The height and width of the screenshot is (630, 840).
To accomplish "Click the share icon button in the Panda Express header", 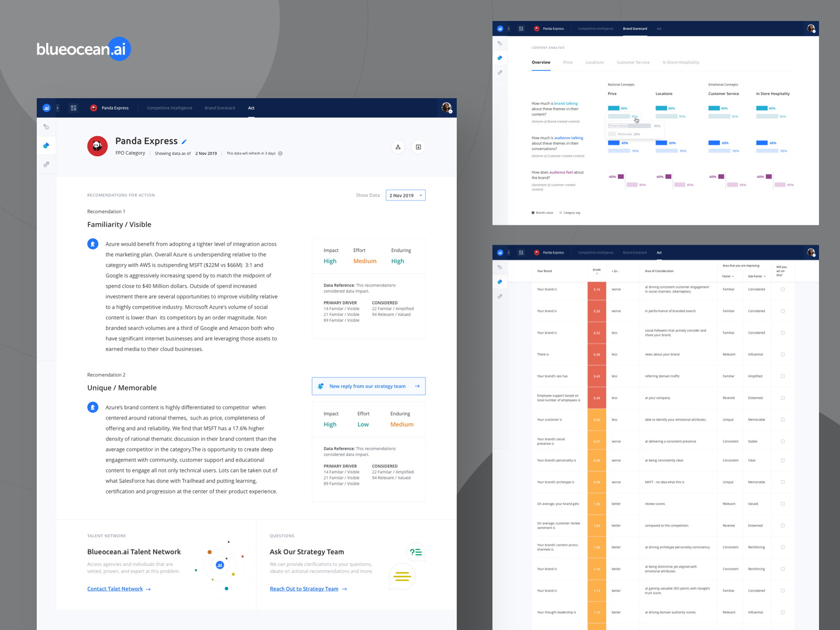I will (x=398, y=147).
